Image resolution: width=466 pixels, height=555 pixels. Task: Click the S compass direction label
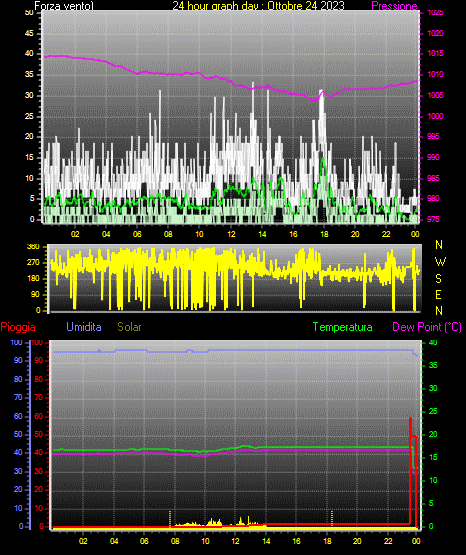click(438, 279)
